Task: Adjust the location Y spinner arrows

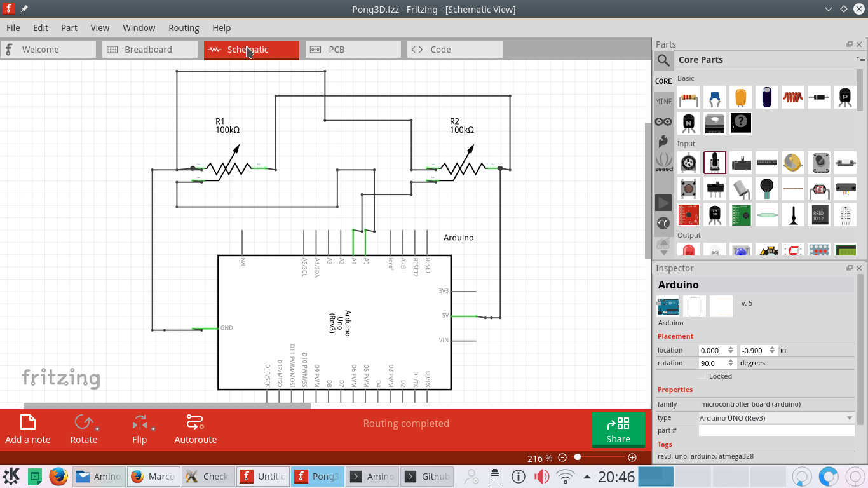Action: (773, 350)
